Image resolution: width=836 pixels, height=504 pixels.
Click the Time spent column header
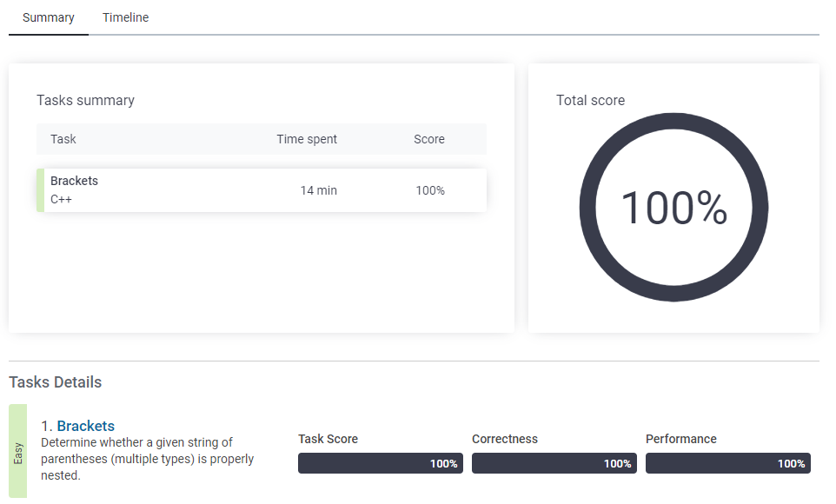pyautogui.click(x=307, y=139)
